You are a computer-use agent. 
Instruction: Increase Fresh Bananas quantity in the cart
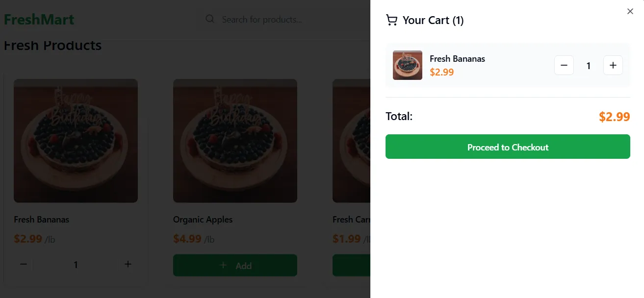point(613,65)
